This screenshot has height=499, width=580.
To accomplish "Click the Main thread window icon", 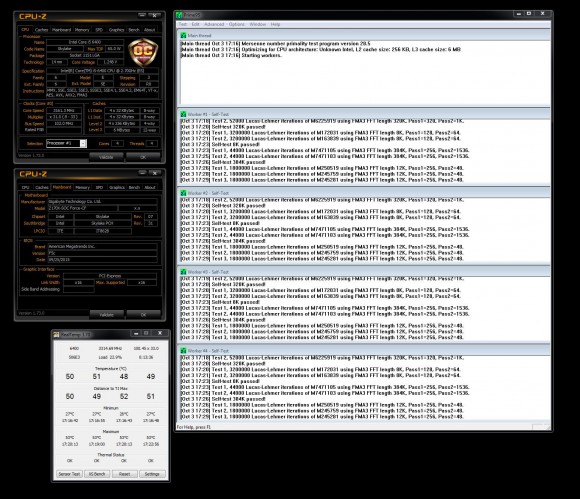I will click(183, 36).
